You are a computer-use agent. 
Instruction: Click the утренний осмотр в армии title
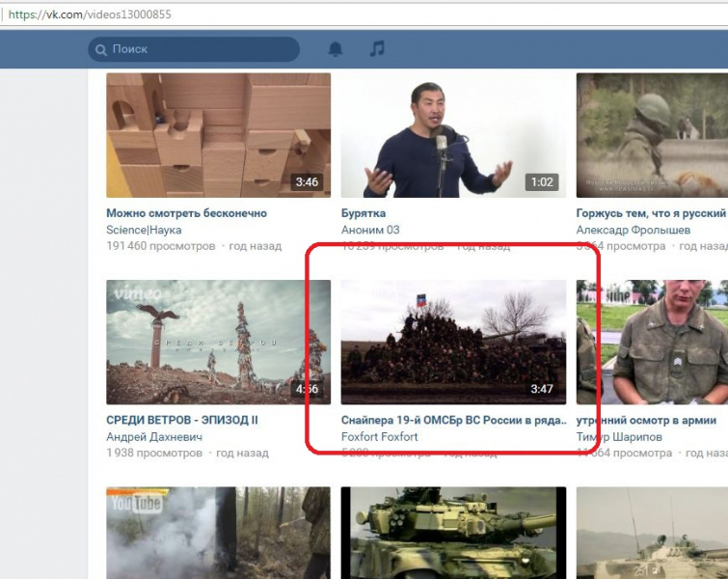[x=646, y=420]
